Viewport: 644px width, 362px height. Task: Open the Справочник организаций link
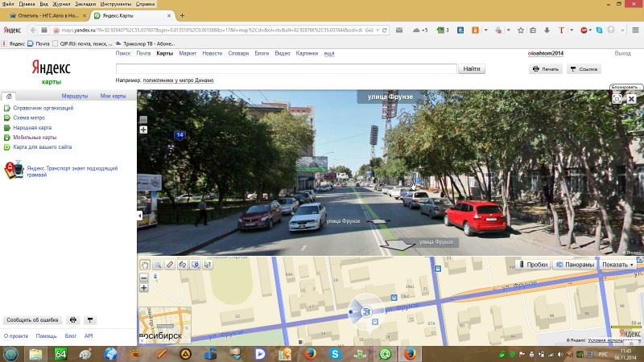(x=43, y=108)
